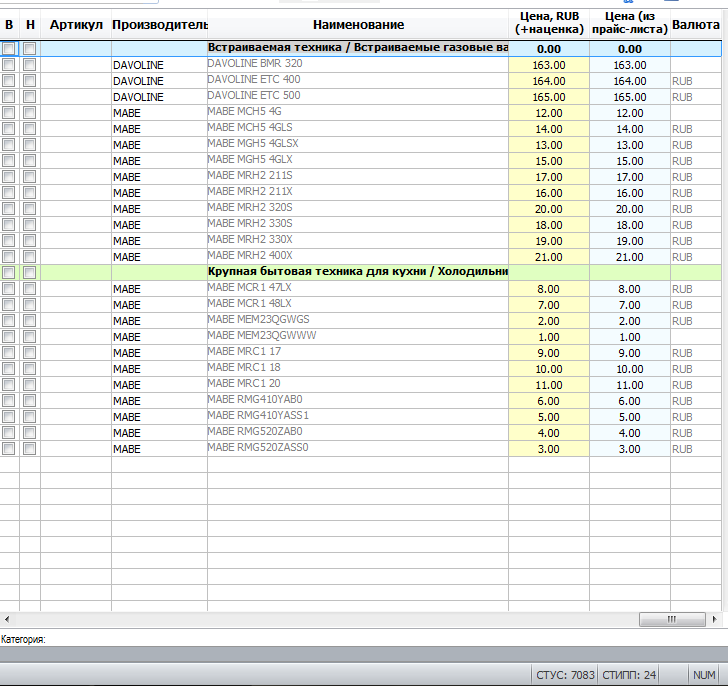Select the Встраиваемая техника category row
The image size is (728, 686).
click(361, 48)
